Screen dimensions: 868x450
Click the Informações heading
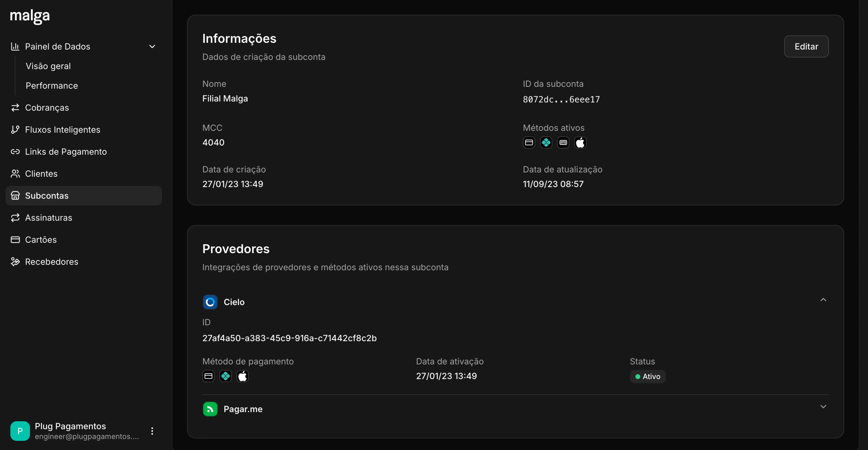pos(239,39)
